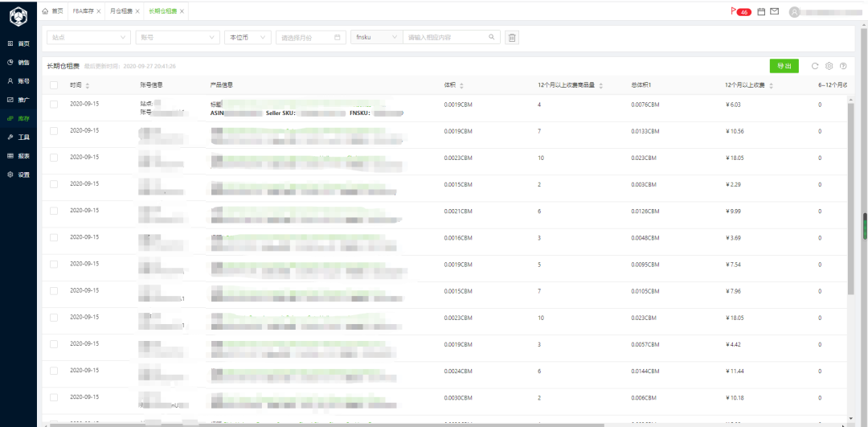Click the search magnifier icon
Viewport: 868px width, 427px height.
click(491, 37)
